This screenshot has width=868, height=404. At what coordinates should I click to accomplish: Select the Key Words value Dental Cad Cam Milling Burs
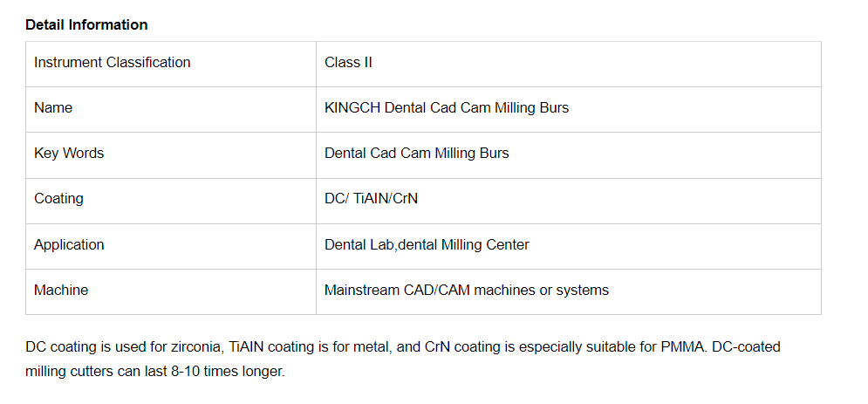coord(416,154)
